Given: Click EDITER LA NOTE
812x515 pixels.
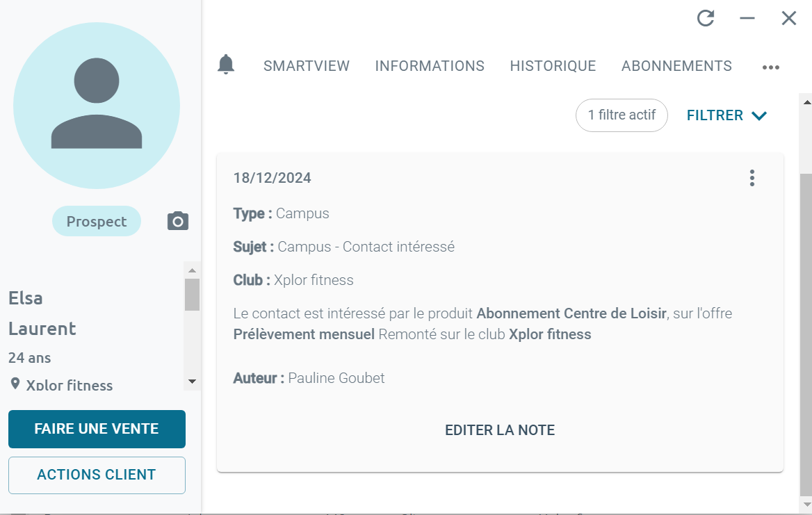Looking at the screenshot, I should (x=500, y=430).
